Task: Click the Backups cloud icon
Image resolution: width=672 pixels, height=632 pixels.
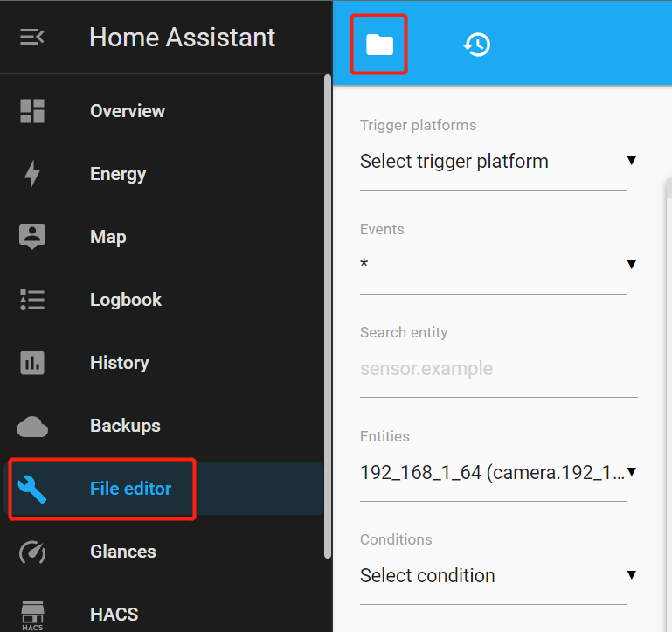Action: point(32,427)
